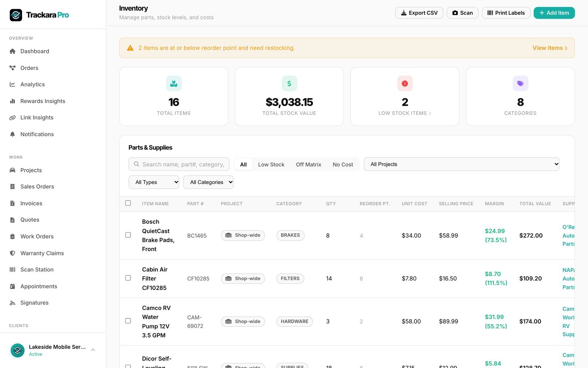The width and height of the screenshot is (588, 368).
Task: Switch to the Off Matrix filter tab
Action: click(309, 164)
